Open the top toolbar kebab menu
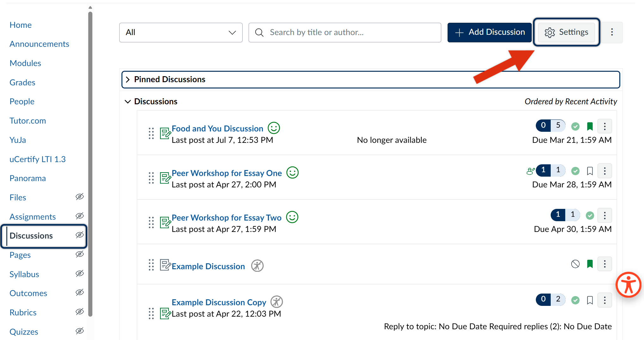 (x=612, y=32)
